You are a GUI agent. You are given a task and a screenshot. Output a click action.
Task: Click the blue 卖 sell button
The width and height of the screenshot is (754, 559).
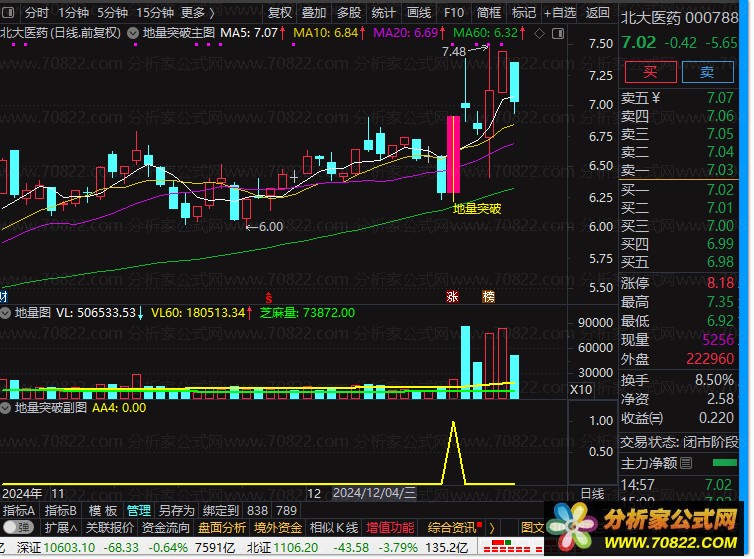coord(707,72)
